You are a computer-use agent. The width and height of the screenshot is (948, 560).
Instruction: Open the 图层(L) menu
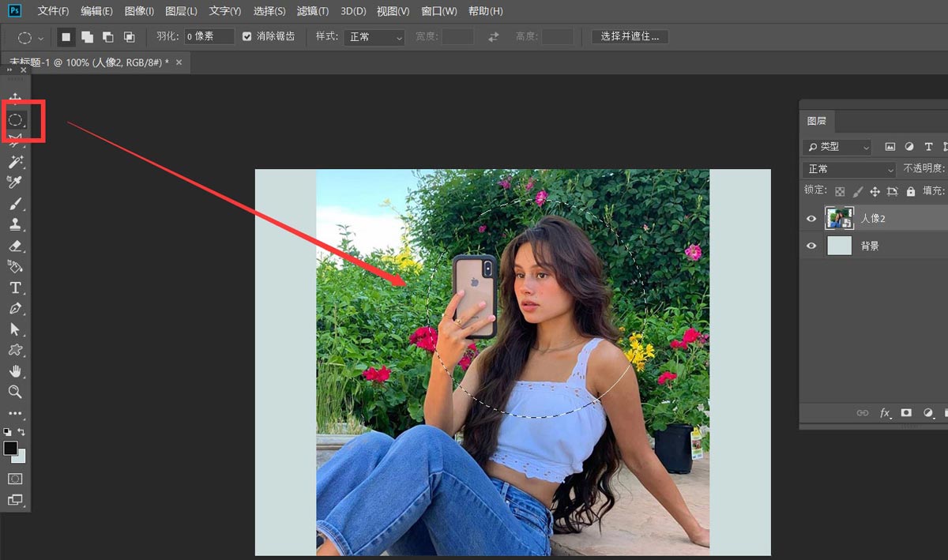pos(181,11)
